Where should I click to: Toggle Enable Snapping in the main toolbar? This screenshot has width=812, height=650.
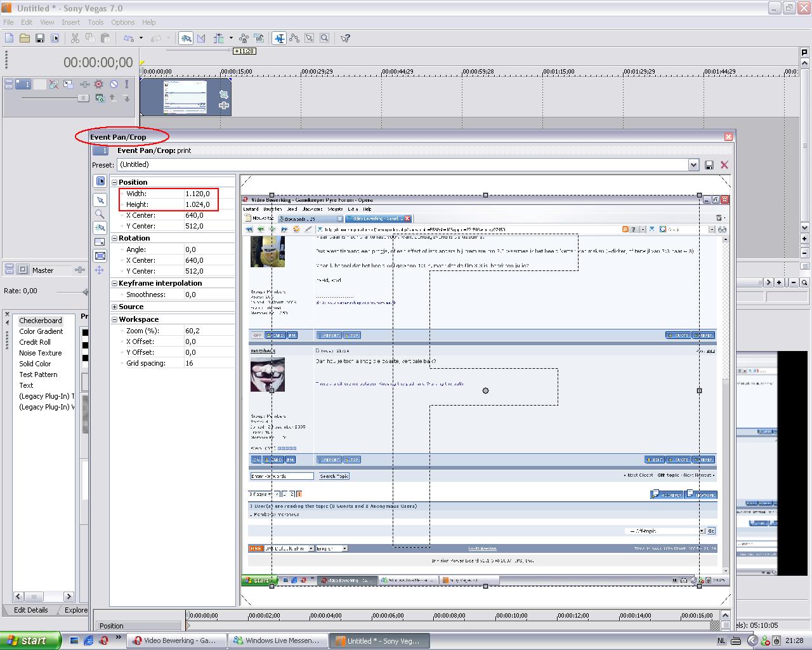186,38
